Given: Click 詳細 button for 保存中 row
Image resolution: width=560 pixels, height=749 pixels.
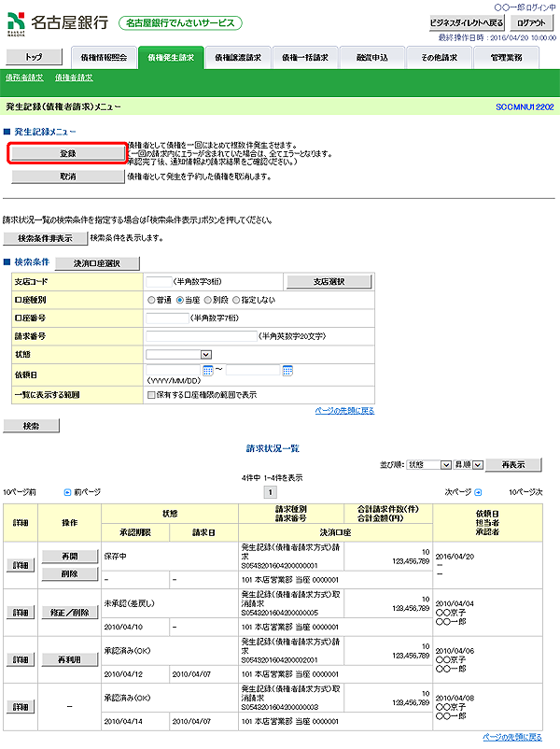Looking at the screenshot, I should [x=21, y=566].
